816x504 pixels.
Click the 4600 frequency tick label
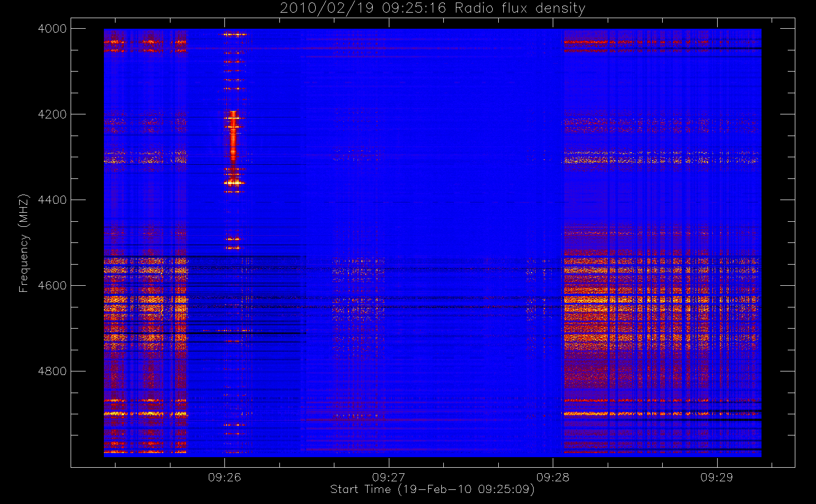point(52,286)
